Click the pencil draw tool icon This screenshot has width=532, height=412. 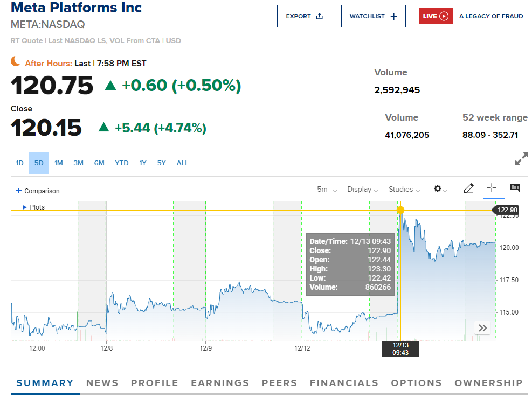(x=468, y=188)
